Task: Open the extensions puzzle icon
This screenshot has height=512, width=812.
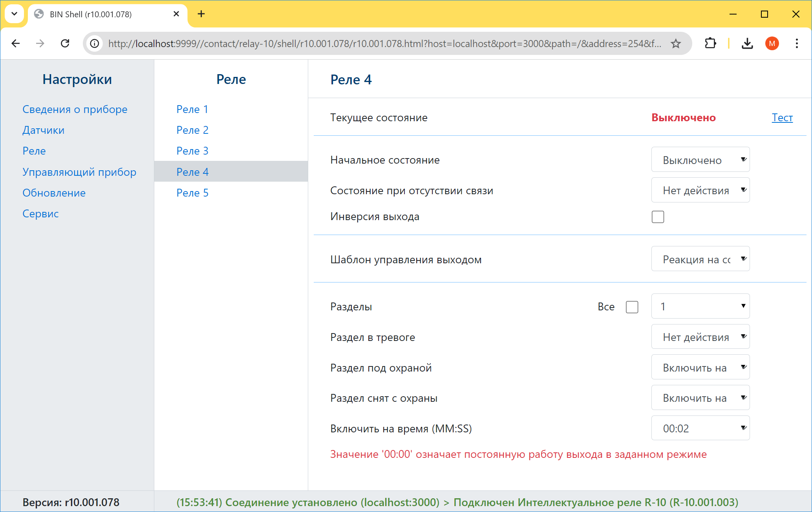Action: point(710,44)
